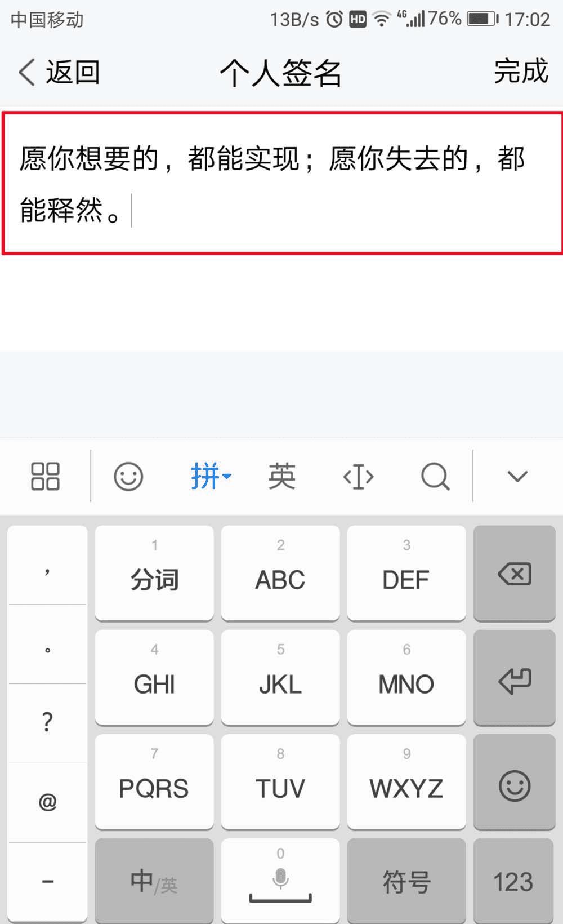The width and height of the screenshot is (563, 924).
Task: Open the emoji panel in keyboard toolbar
Action: click(128, 477)
